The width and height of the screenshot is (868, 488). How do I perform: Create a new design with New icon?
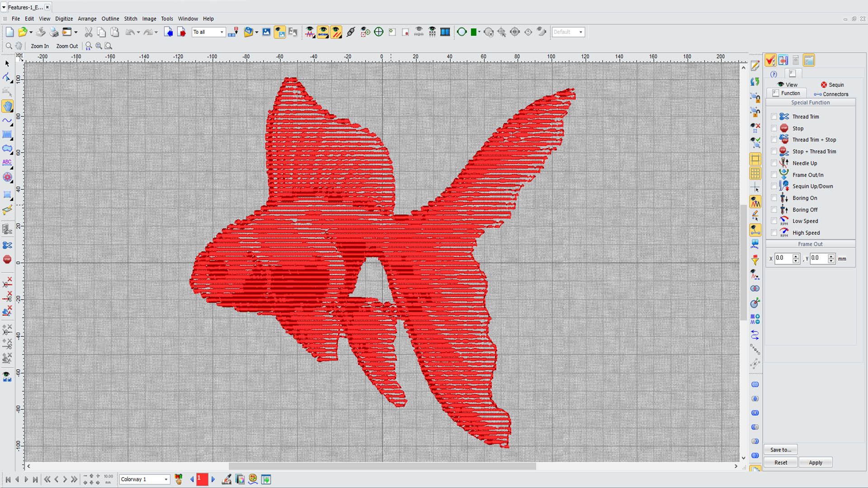point(9,32)
